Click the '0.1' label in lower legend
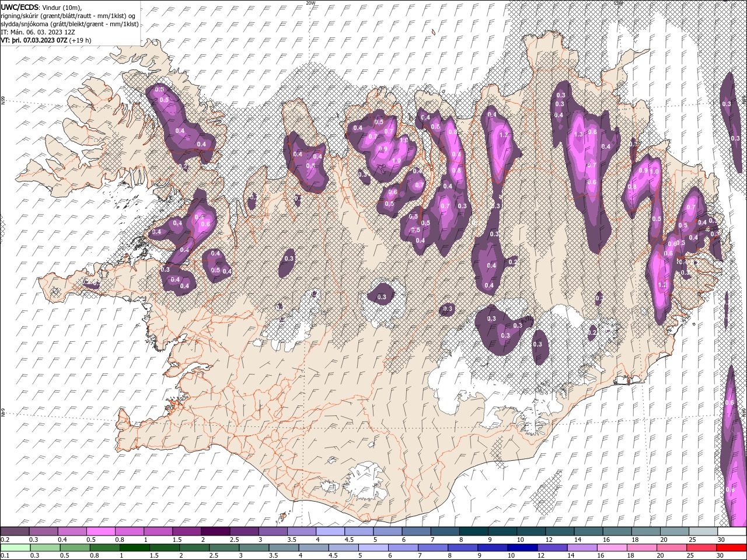This screenshot has width=747, height=560. (x=5, y=555)
